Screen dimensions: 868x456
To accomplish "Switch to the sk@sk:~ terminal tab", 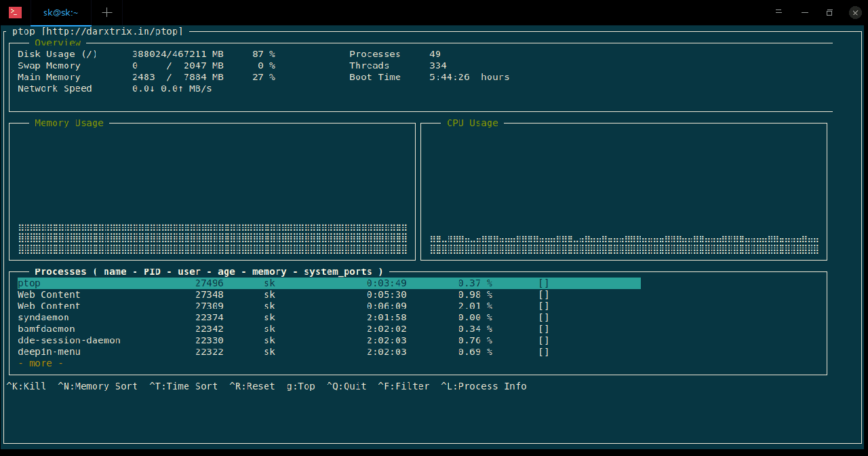I will [x=60, y=12].
